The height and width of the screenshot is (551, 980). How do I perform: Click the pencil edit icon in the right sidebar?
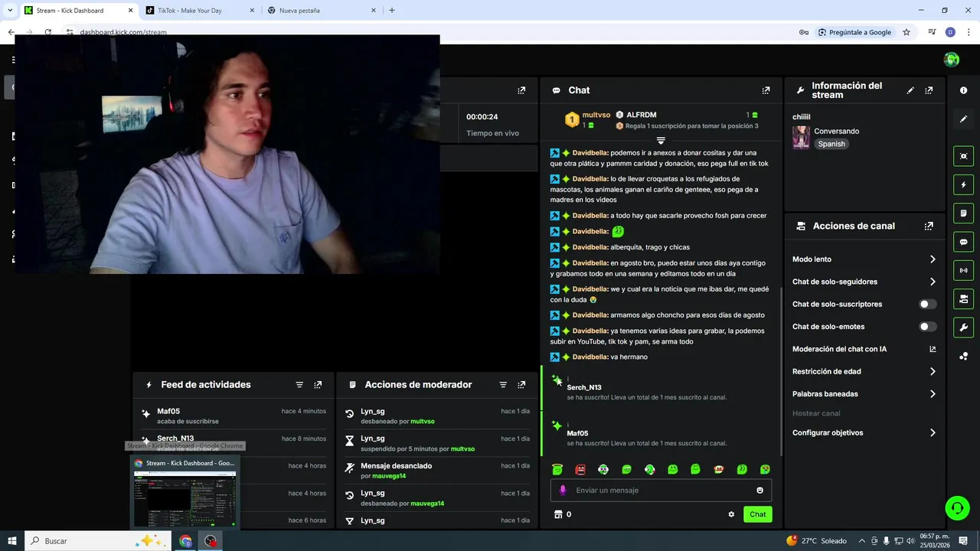[963, 119]
